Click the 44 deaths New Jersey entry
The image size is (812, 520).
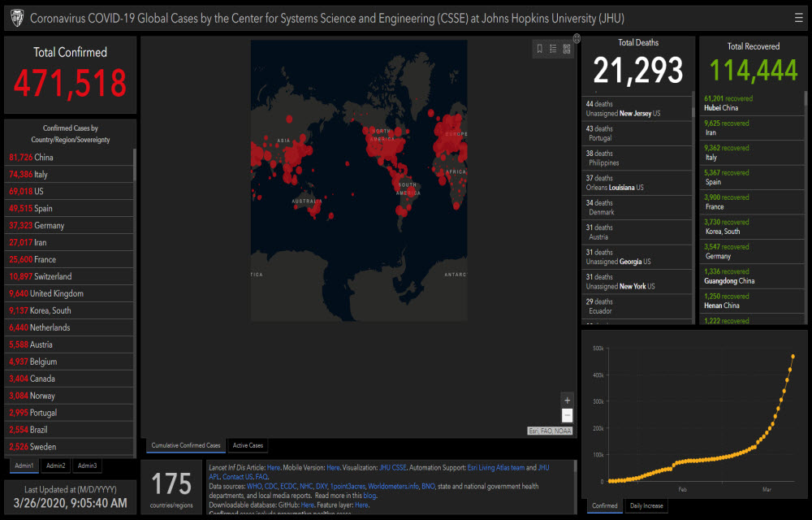pyautogui.click(x=637, y=109)
